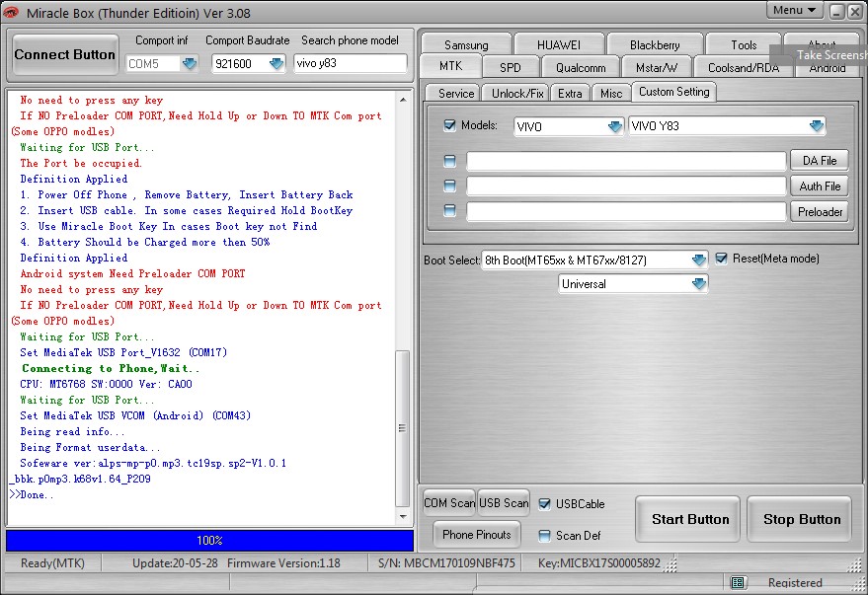Click the Connect Button

point(65,54)
